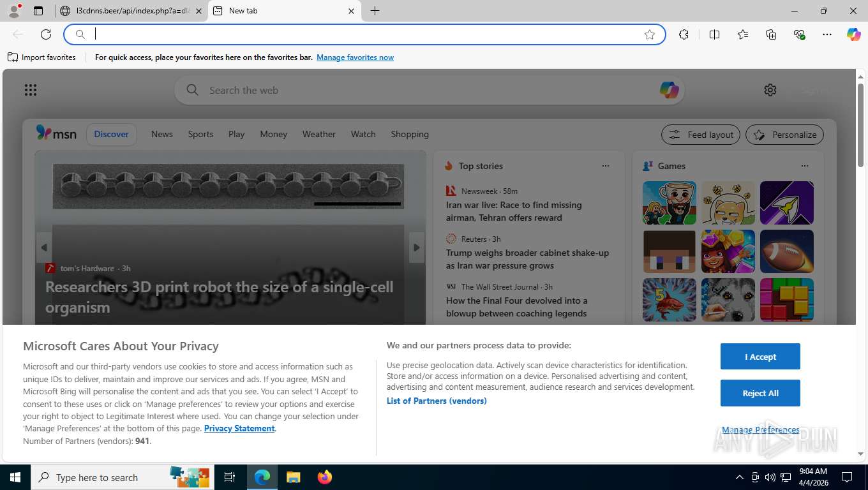Open Wall Street Journal Final Four story

(x=517, y=307)
